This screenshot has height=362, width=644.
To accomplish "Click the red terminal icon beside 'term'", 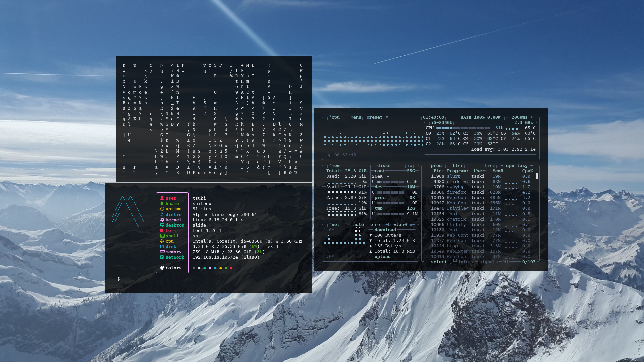I will [x=162, y=230].
